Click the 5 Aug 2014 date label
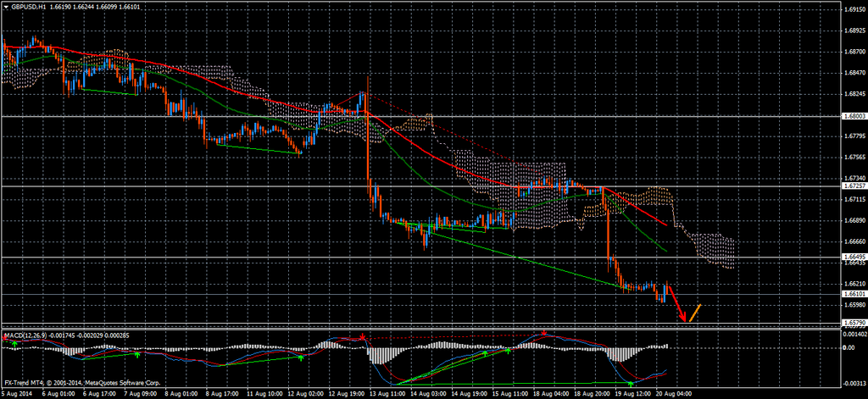Screen dimensions: 868x399 coord(18,394)
